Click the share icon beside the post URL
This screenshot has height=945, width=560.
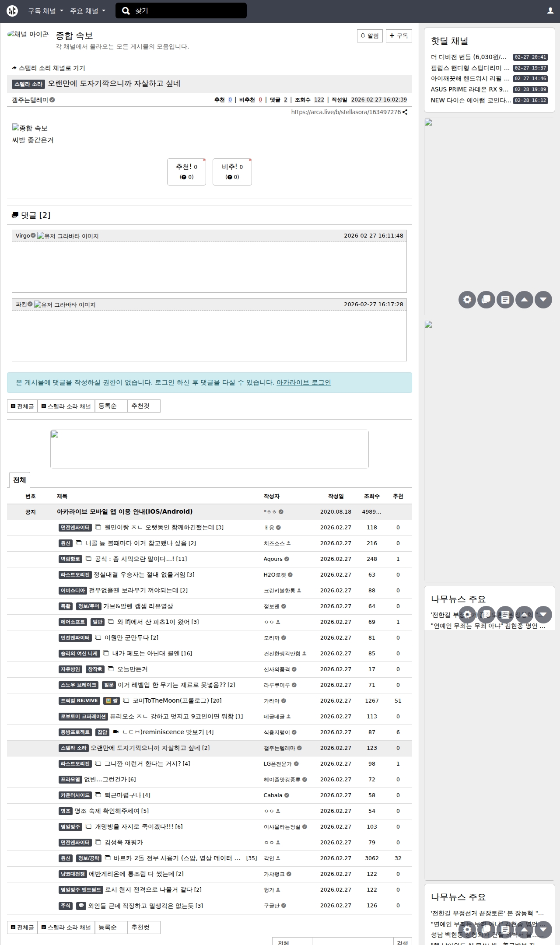405,112
